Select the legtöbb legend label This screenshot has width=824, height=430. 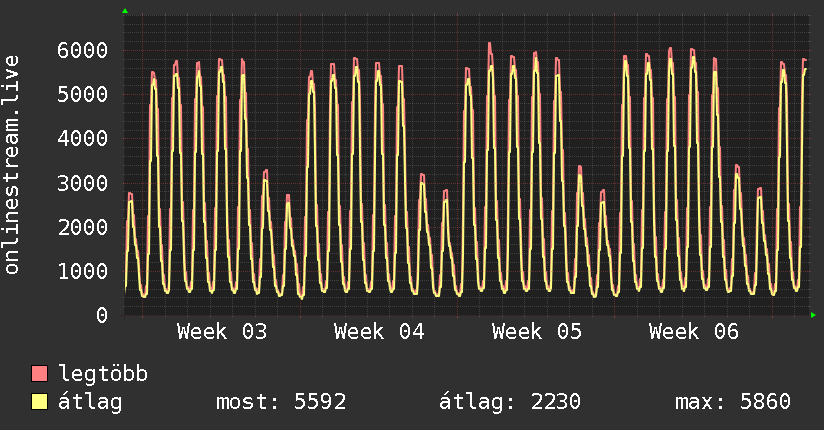point(103,374)
